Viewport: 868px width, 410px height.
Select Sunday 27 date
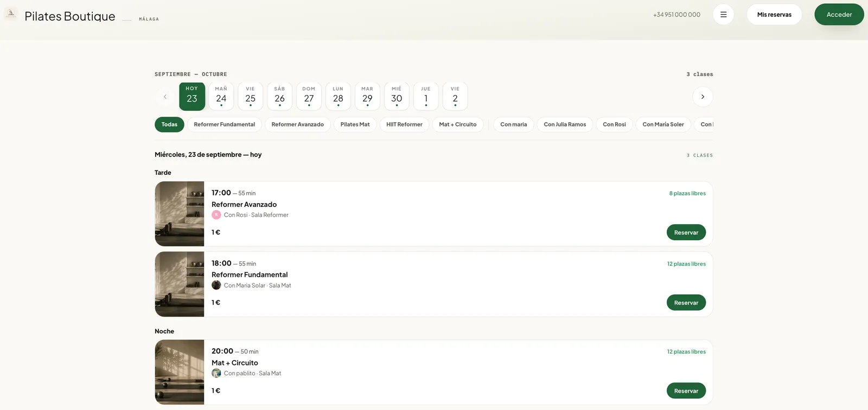pos(309,97)
